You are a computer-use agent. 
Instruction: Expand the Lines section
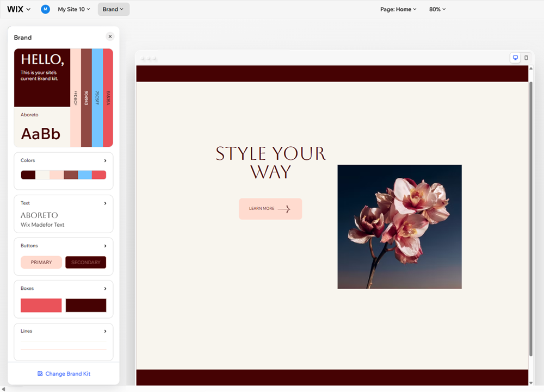coord(106,331)
